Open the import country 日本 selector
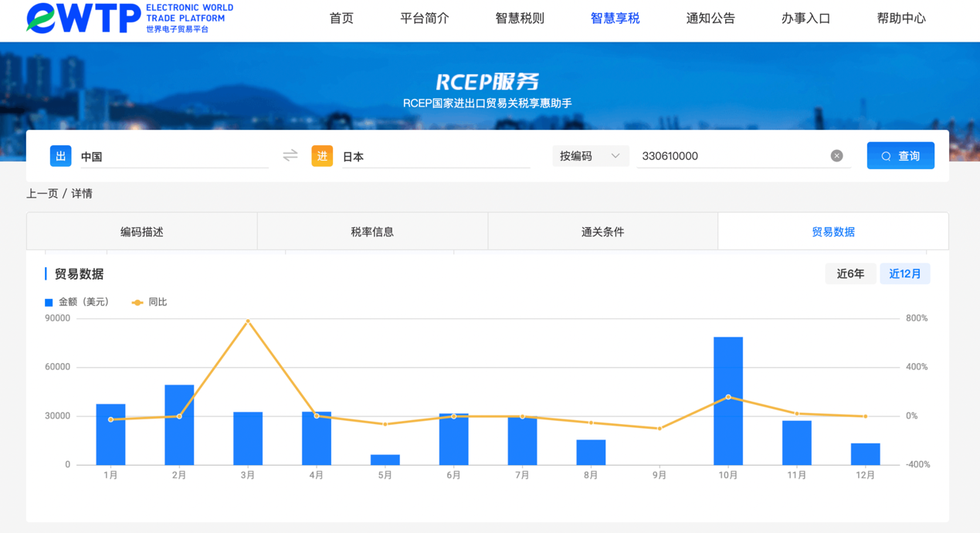 tap(435, 157)
